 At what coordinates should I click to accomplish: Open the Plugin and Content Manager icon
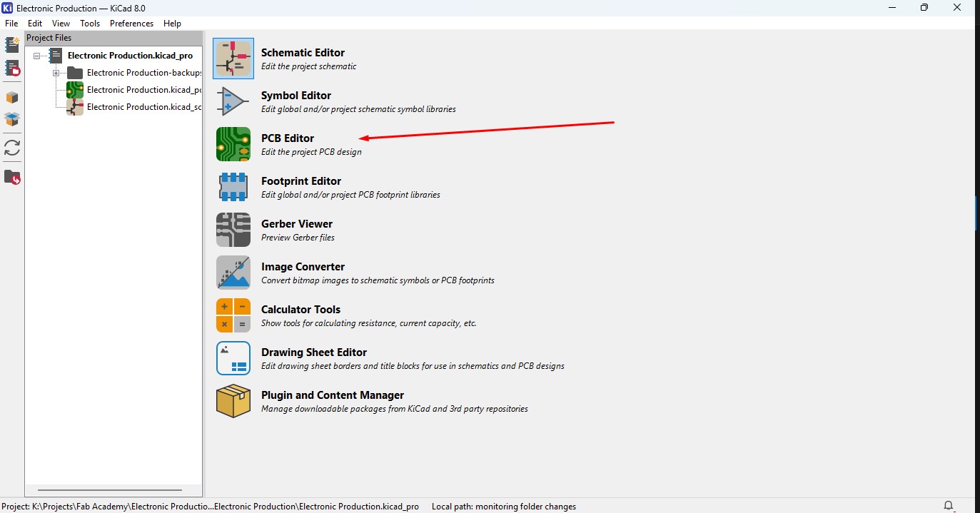click(233, 401)
